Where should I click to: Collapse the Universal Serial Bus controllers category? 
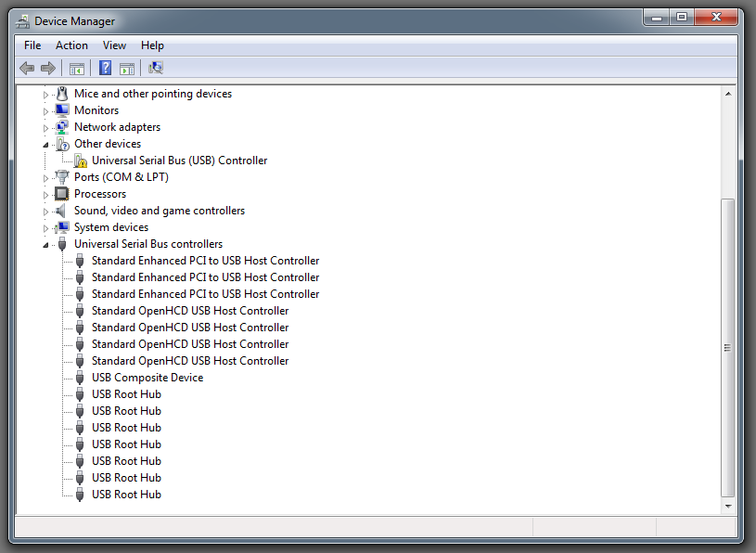pos(45,245)
